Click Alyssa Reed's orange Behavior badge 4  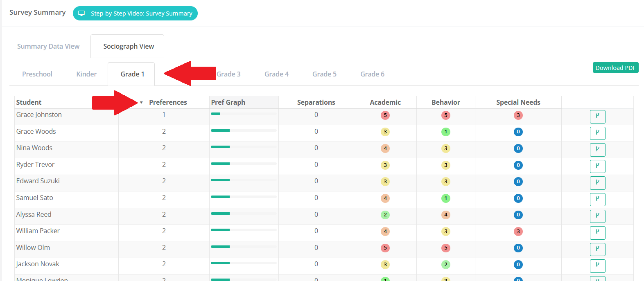coord(446,215)
